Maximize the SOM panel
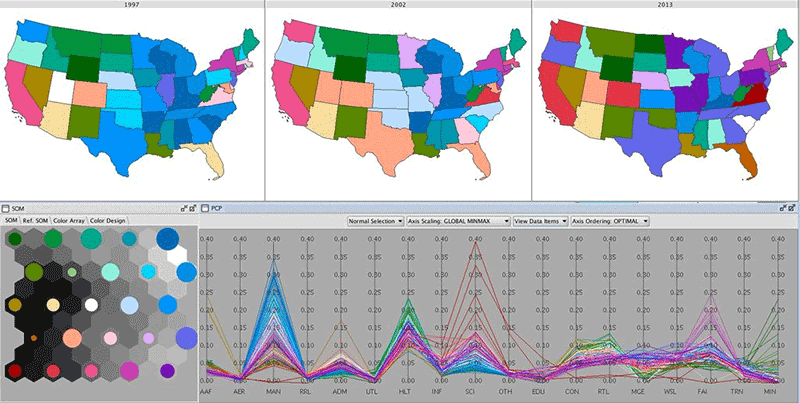The image size is (800, 403). (193, 208)
